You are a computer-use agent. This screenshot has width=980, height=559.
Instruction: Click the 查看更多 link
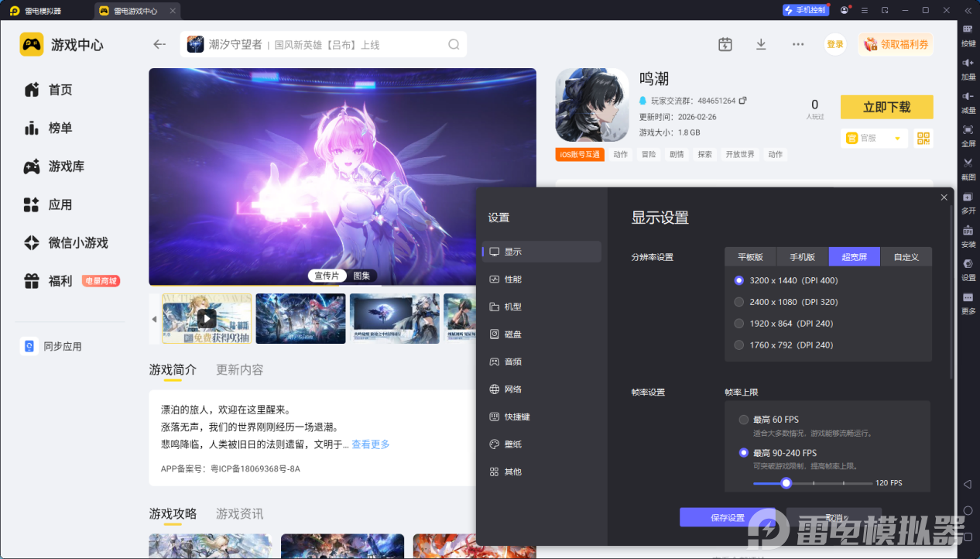click(x=371, y=444)
